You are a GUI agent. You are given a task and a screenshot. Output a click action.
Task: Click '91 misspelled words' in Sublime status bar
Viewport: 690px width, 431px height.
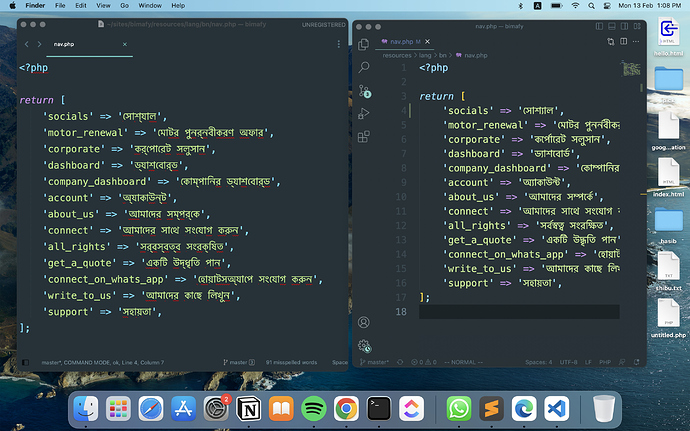click(291, 362)
